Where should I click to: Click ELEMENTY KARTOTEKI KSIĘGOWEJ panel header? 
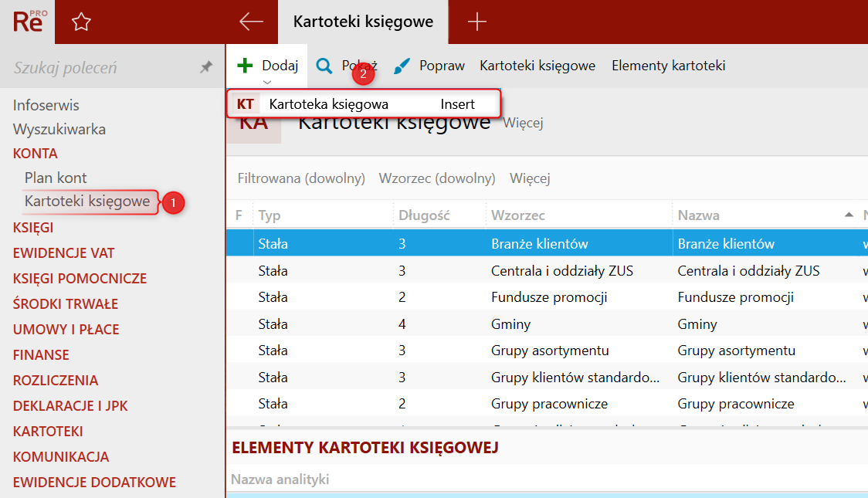(364, 448)
